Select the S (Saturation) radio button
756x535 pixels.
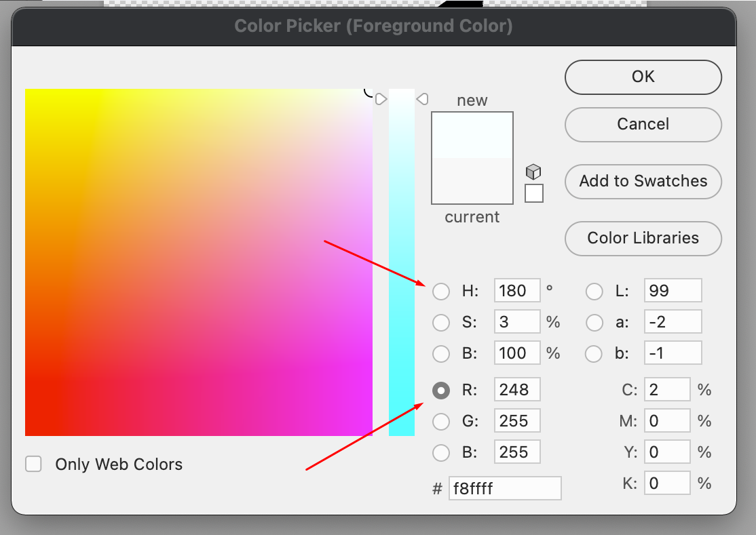[441, 322]
